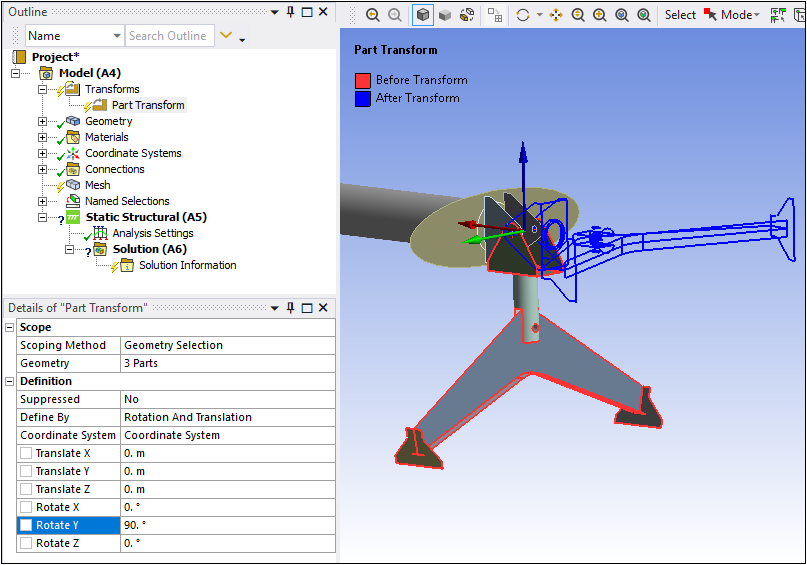The width and height of the screenshot is (807, 565).
Task: Activate the box zoom tool
Action: pyautogui.click(x=600, y=15)
